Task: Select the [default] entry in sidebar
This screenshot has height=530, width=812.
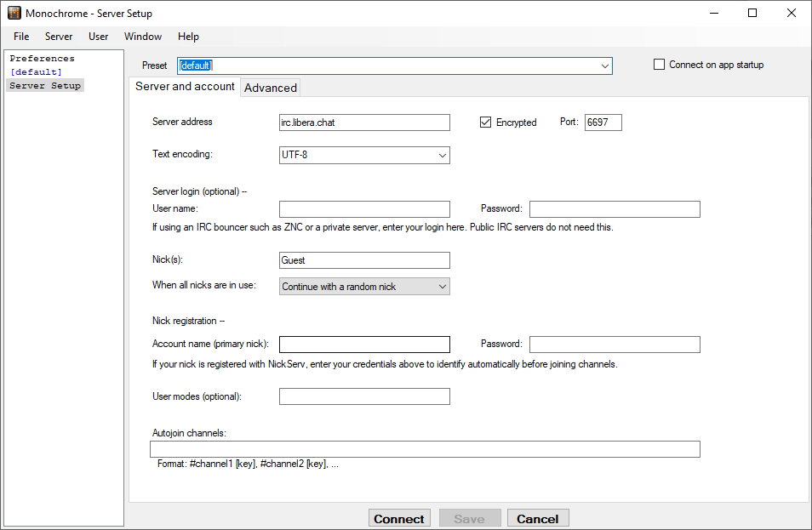Action: tap(36, 72)
